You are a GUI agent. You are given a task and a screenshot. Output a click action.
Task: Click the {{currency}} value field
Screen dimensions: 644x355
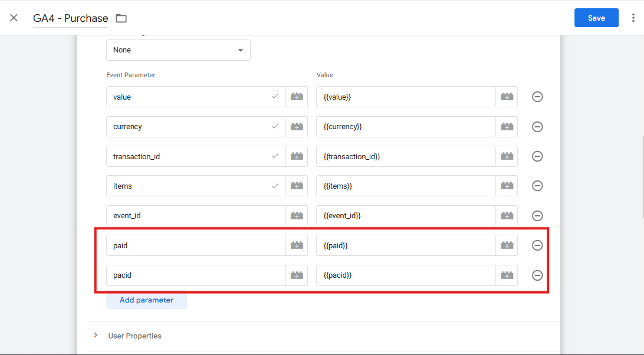coord(406,127)
